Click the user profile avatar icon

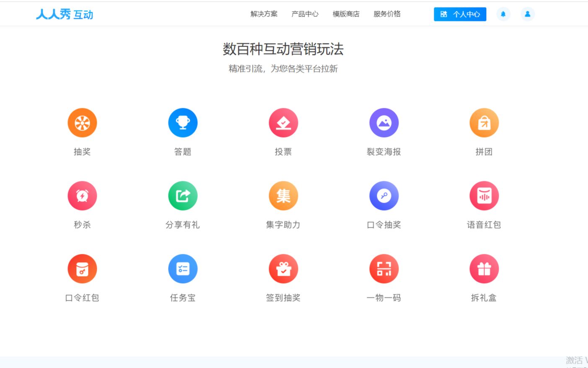click(528, 14)
